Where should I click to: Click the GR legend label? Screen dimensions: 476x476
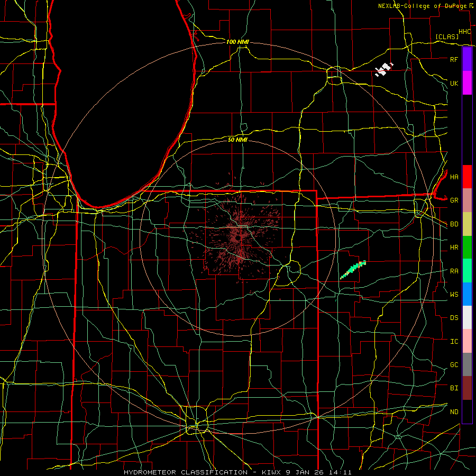coord(454,200)
